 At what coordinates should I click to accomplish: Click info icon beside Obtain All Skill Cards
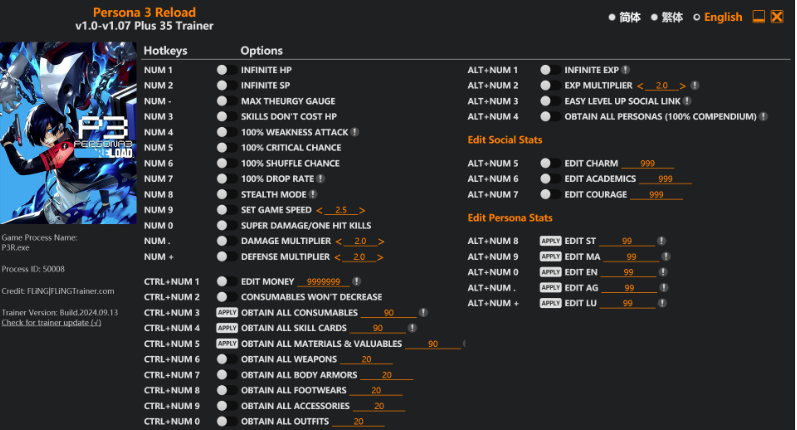point(411,328)
